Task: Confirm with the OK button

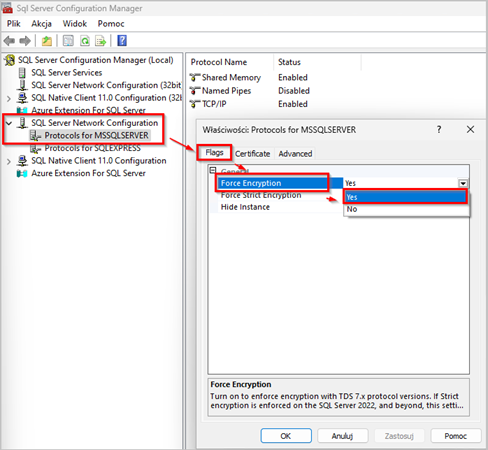Action: click(286, 436)
